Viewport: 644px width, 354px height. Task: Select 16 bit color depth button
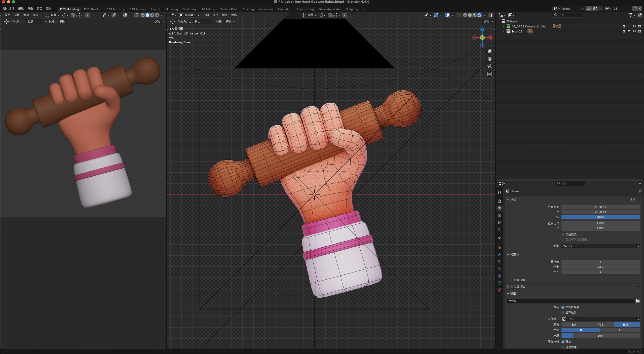620,330
